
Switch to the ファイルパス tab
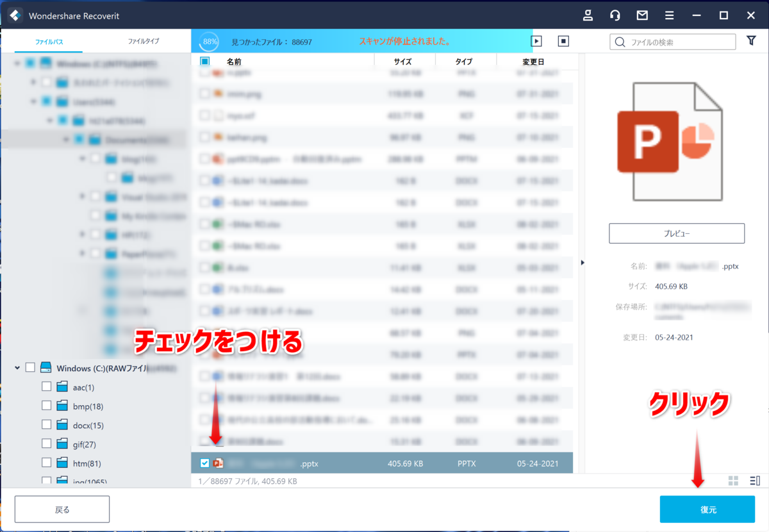point(49,42)
